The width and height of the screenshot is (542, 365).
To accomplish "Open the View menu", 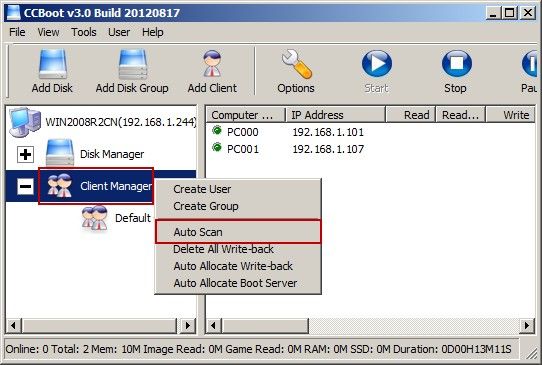I will (x=48, y=32).
